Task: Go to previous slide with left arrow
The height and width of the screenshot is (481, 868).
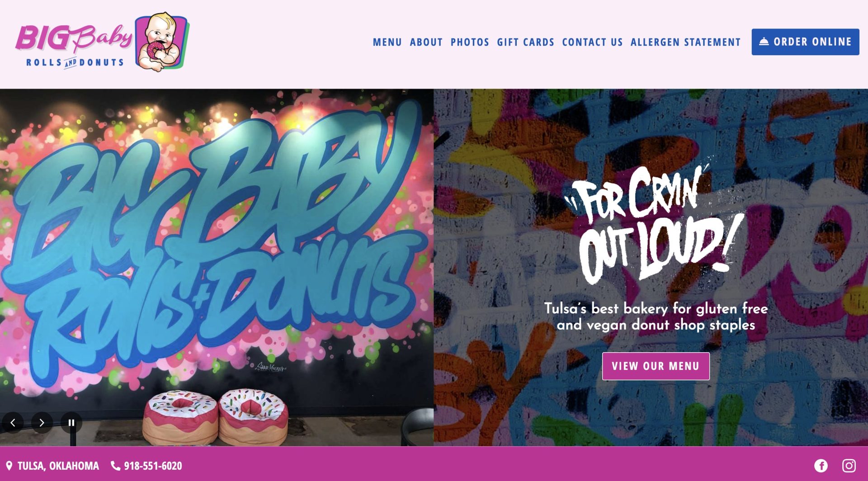Action: tap(13, 423)
